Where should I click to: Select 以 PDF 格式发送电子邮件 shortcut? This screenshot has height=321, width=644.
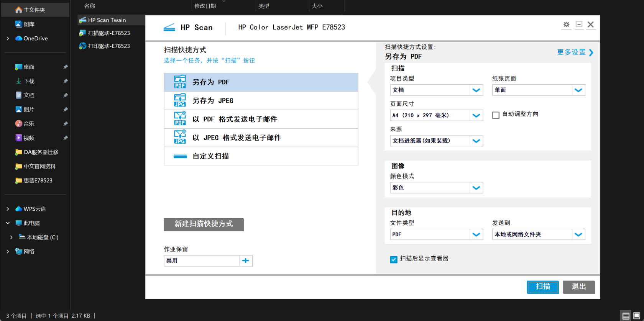[x=261, y=119]
